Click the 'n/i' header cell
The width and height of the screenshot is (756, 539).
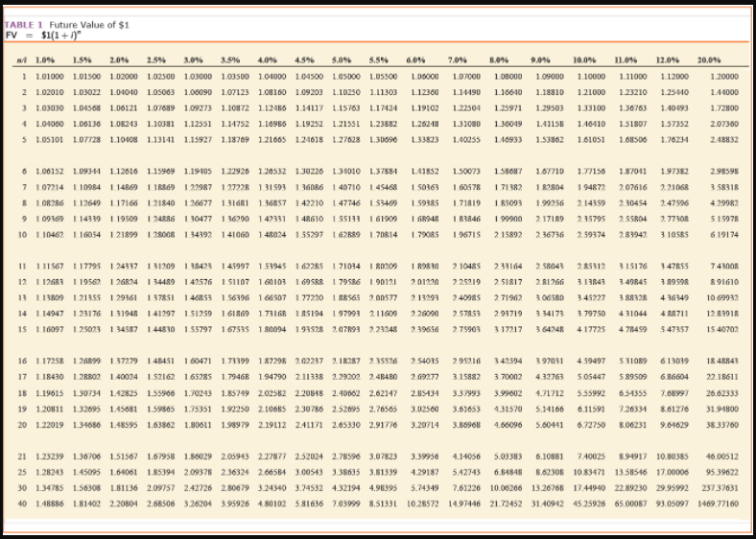point(21,60)
